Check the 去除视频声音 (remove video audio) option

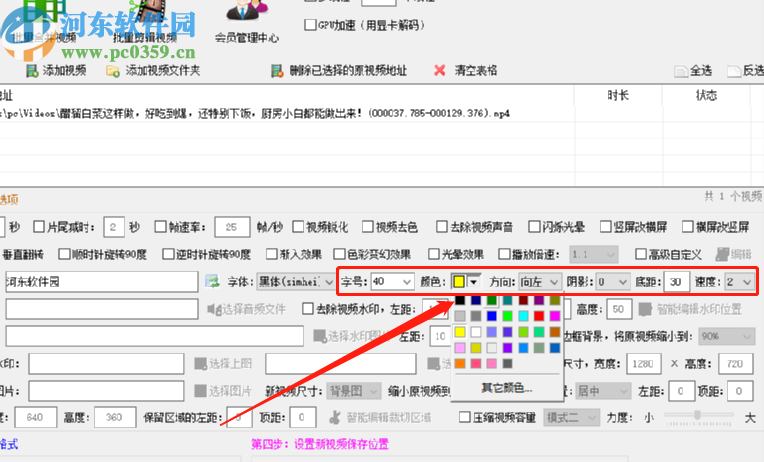point(442,227)
